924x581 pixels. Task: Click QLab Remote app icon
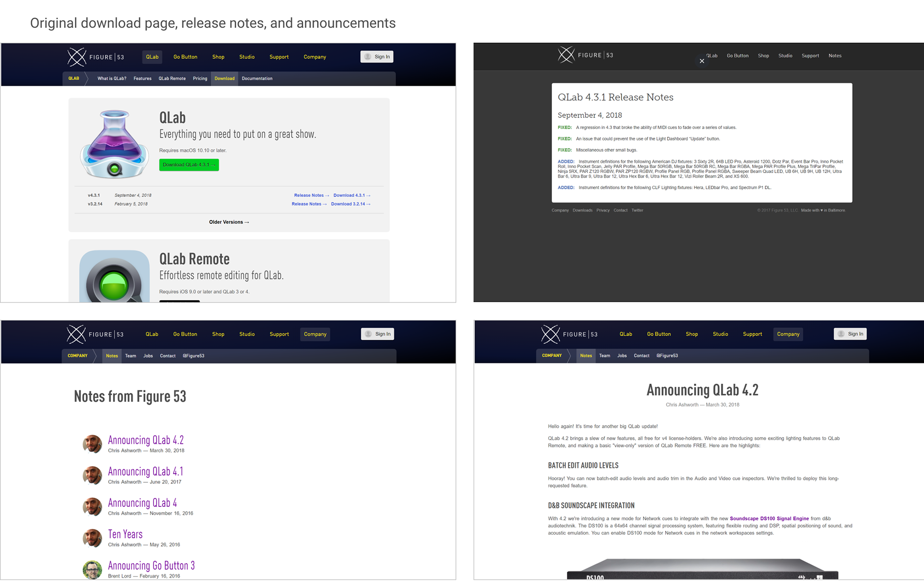(x=115, y=276)
